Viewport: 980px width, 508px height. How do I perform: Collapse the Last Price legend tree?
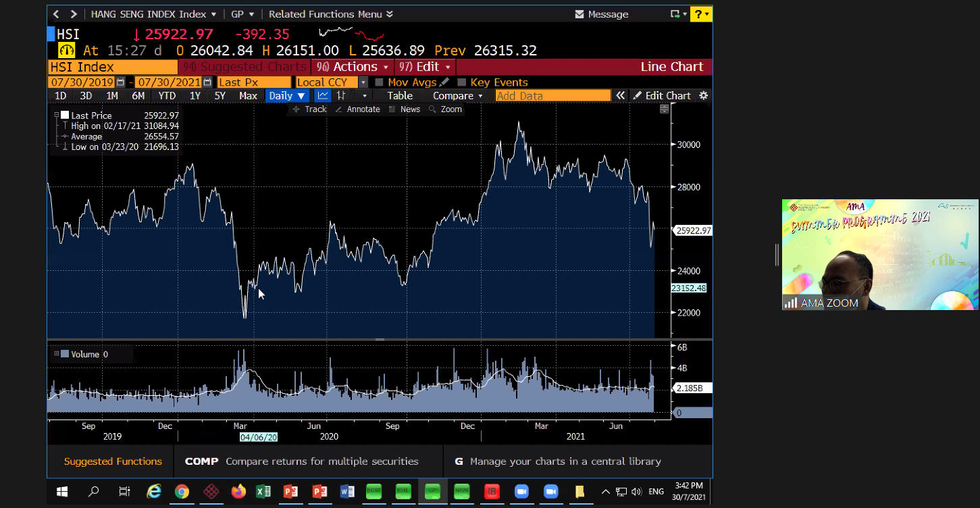(57, 116)
